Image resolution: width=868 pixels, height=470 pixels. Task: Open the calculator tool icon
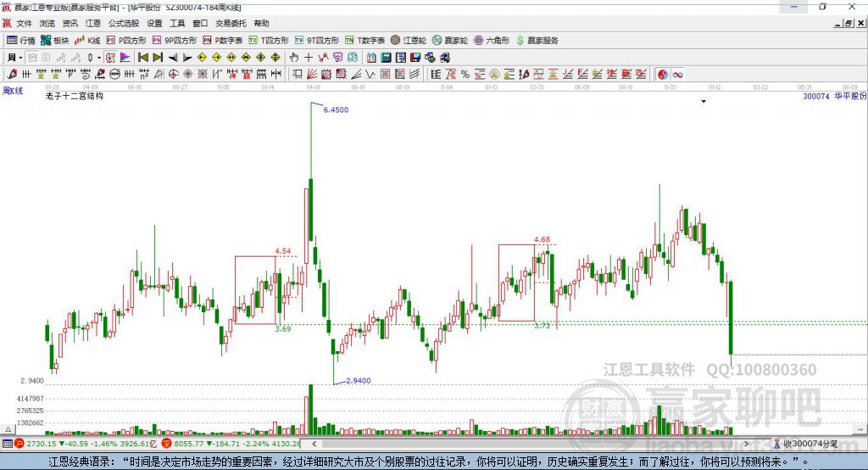(386, 58)
